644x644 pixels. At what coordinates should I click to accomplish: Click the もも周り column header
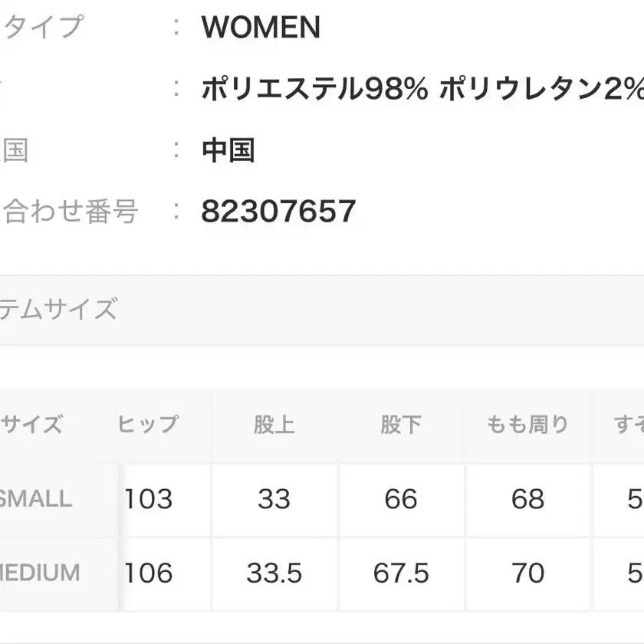click(527, 424)
